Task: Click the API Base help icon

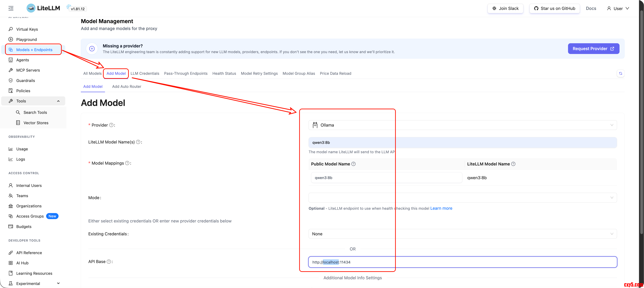Action: [109, 262]
